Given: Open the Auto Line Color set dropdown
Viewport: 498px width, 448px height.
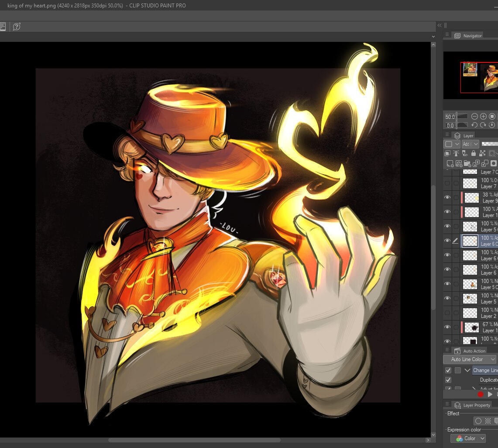Looking at the screenshot, I should pos(470,359).
